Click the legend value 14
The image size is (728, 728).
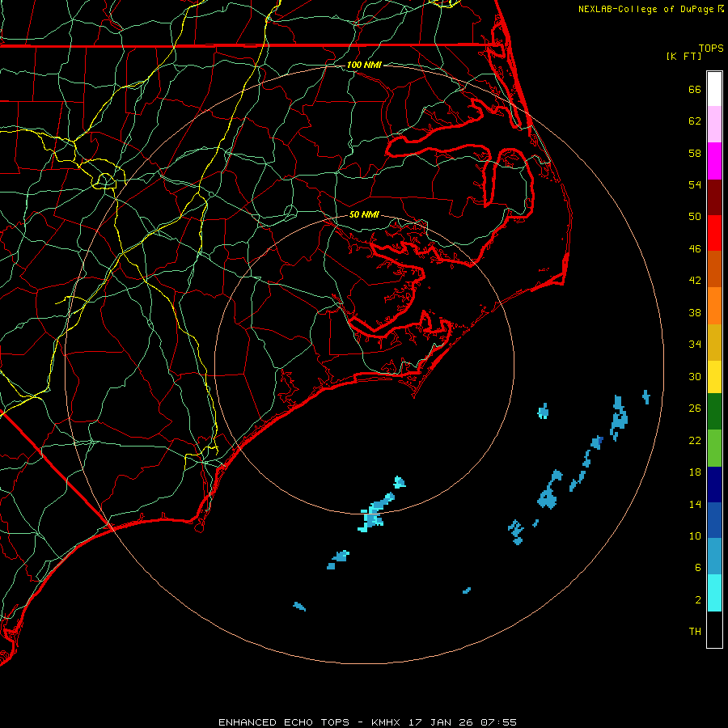click(x=695, y=504)
